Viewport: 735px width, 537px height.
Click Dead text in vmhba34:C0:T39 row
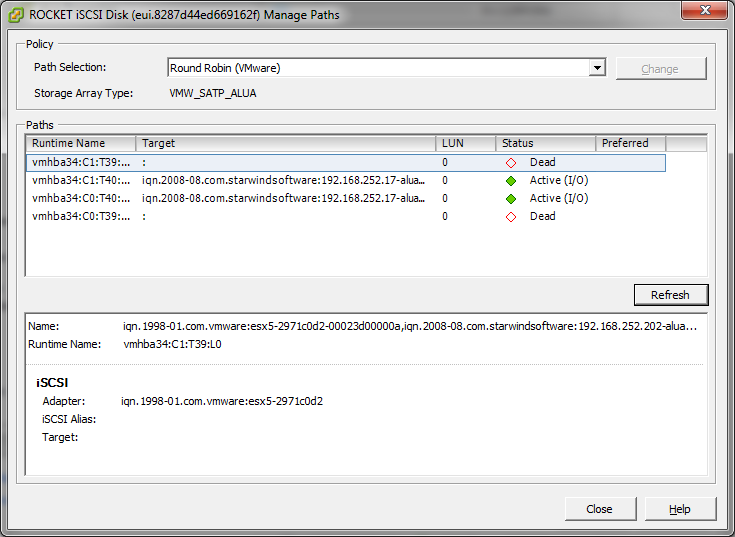543,216
